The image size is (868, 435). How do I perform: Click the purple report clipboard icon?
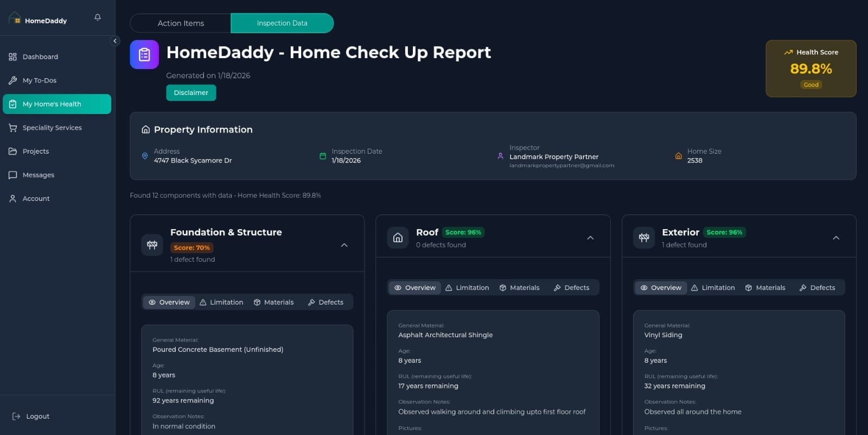click(x=144, y=54)
